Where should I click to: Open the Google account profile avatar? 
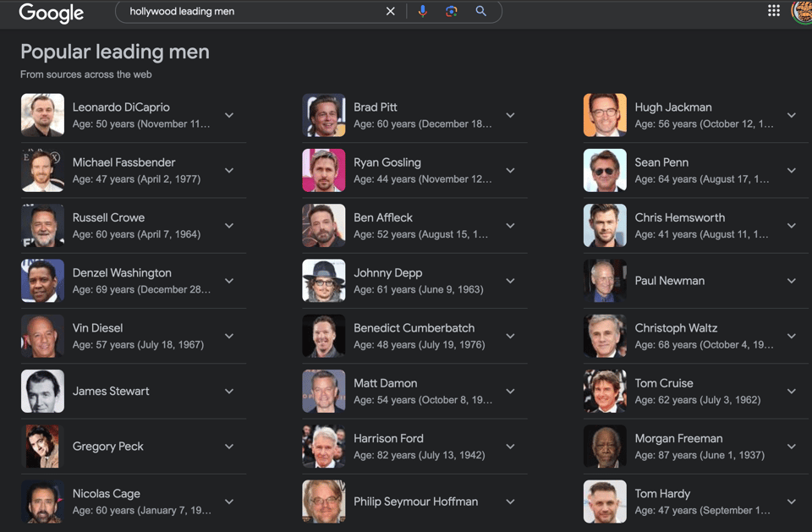point(802,11)
